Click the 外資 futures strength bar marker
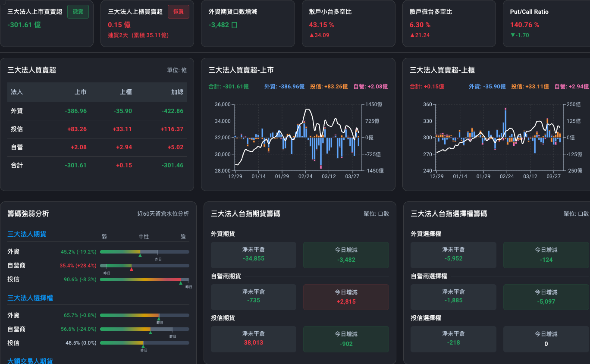590x364 pixels. (x=140, y=255)
